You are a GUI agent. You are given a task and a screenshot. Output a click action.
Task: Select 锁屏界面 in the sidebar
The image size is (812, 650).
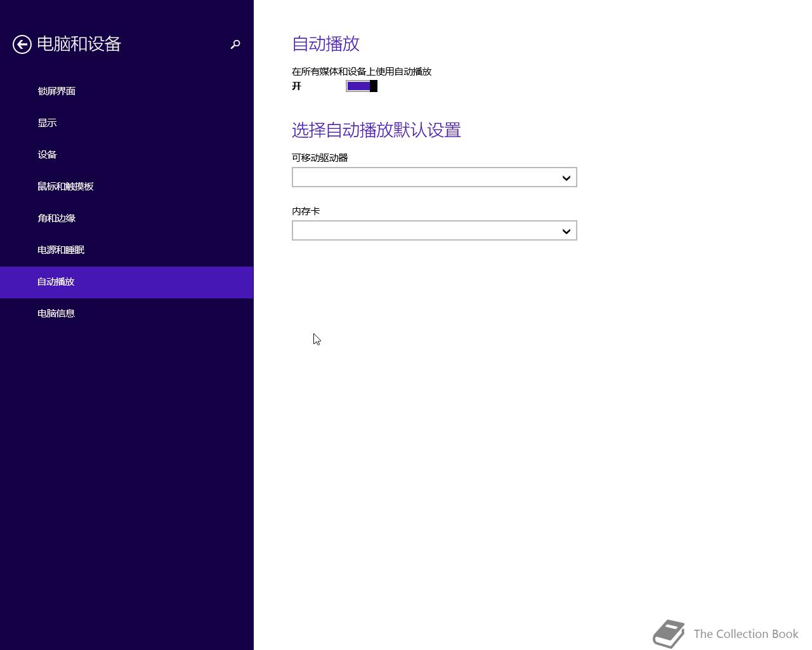[127, 91]
